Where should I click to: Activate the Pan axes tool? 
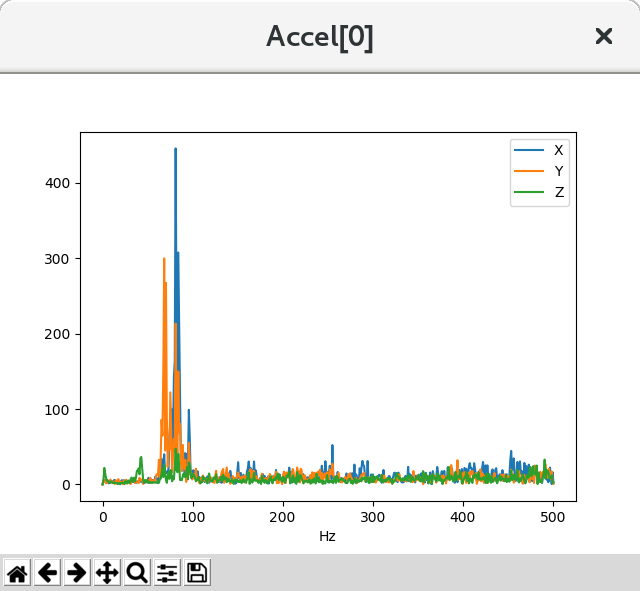[x=107, y=573]
